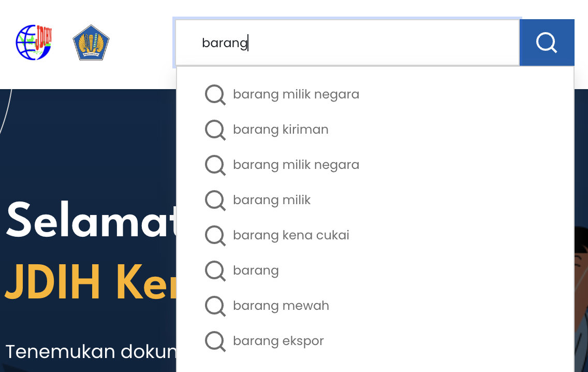
Task: Select the two-word "barang milik" suggestion text
Action: coord(272,200)
